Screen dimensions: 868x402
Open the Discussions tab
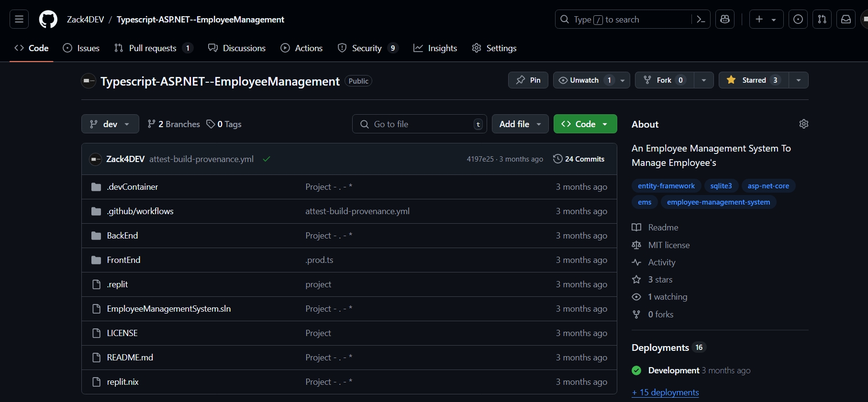tap(237, 48)
